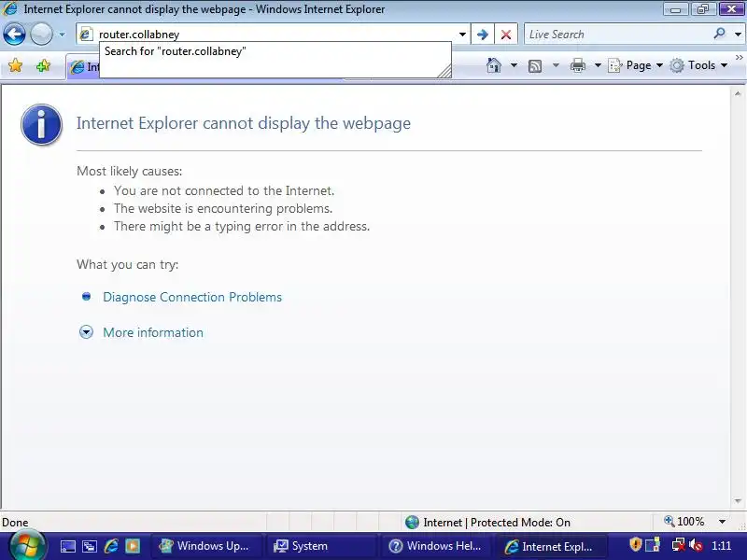Click the Done status bar text
This screenshot has height=560, width=747.
(x=15, y=523)
